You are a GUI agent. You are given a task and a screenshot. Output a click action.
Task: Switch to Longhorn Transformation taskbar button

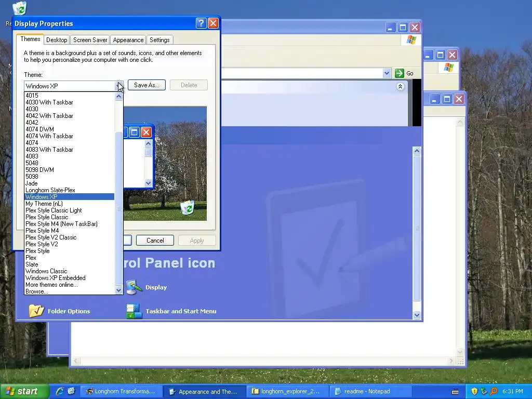pyautogui.click(x=122, y=391)
